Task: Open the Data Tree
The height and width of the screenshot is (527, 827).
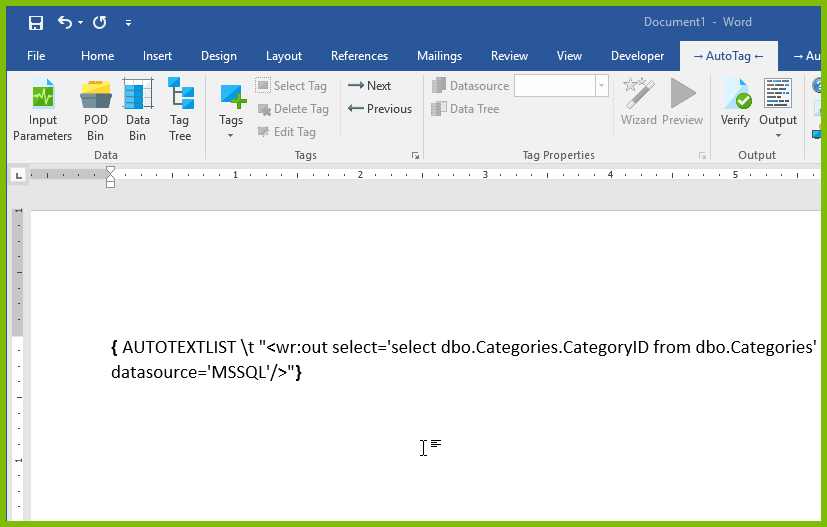Action: [465, 109]
